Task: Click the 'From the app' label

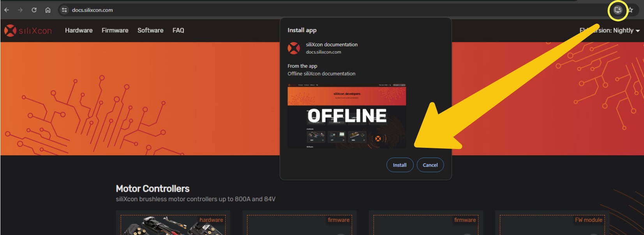Action: (302, 66)
